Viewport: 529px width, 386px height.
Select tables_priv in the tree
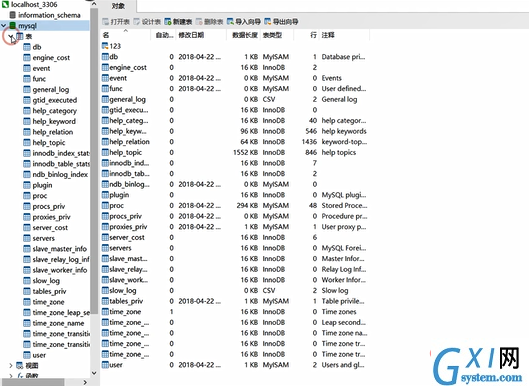point(49,292)
